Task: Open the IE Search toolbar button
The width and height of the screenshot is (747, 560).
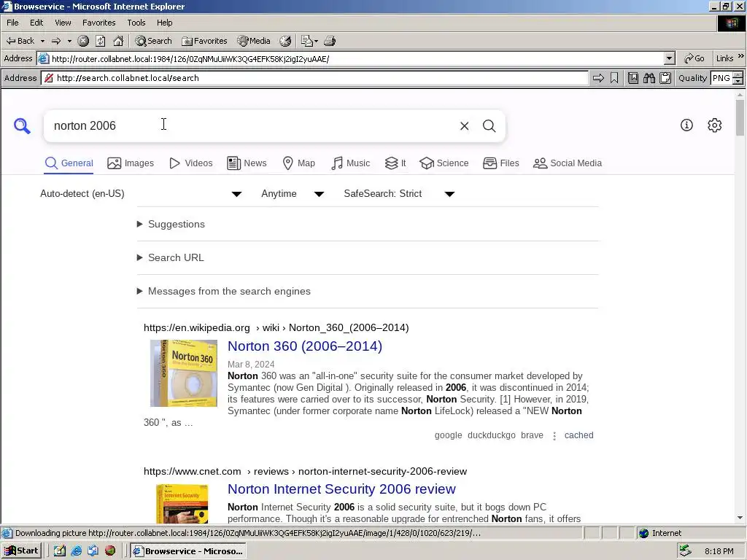Action: click(x=153, y=41)
